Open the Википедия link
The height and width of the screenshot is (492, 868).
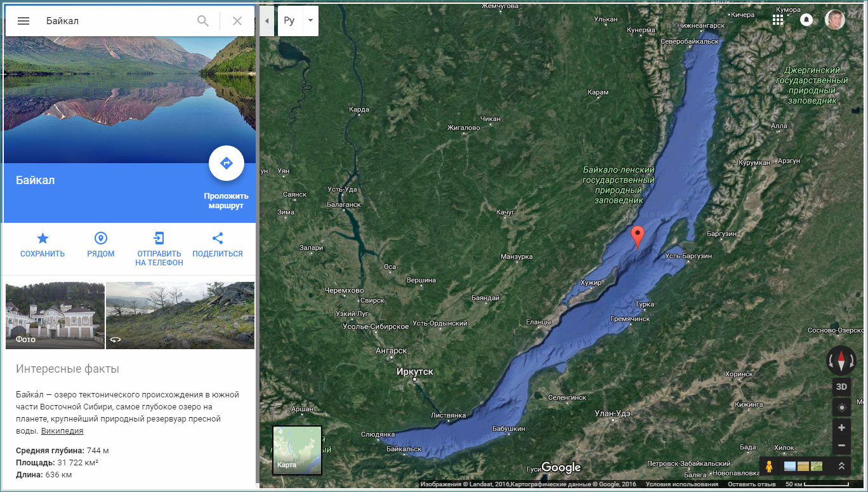tap(62, 431)
